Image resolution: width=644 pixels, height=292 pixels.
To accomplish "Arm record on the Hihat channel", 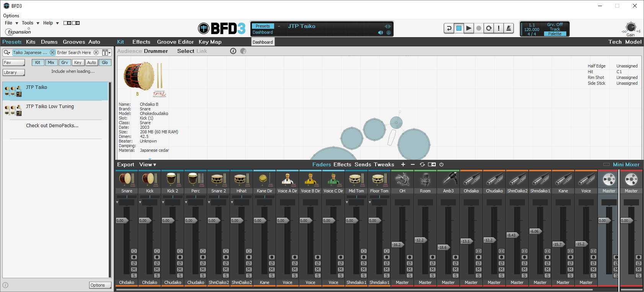I will tap(249, 257).
